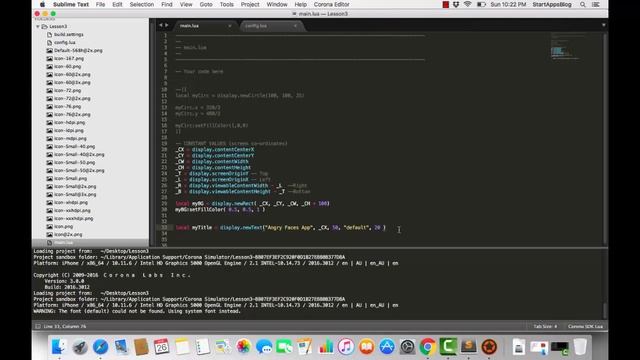Screen dimensions: 640x360
Task: Click Lesson3 folder icon in sidebar
Action: (x=44, y=27)
